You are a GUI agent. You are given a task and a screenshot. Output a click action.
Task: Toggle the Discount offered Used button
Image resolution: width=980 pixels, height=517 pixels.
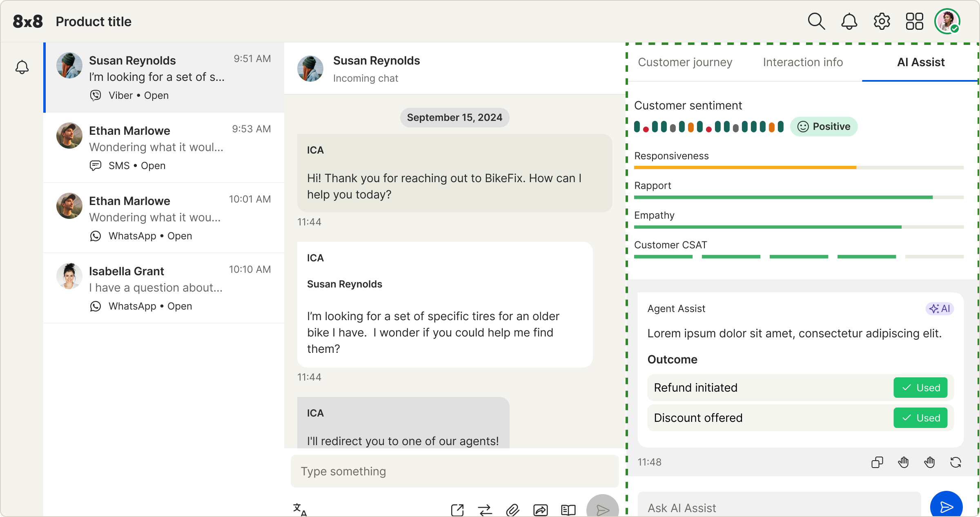tap(920, 418)
